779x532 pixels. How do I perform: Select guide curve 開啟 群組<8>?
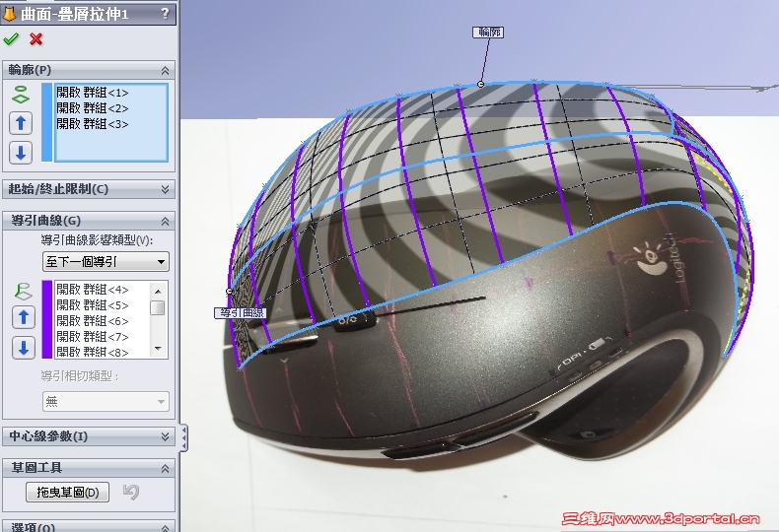93,352
